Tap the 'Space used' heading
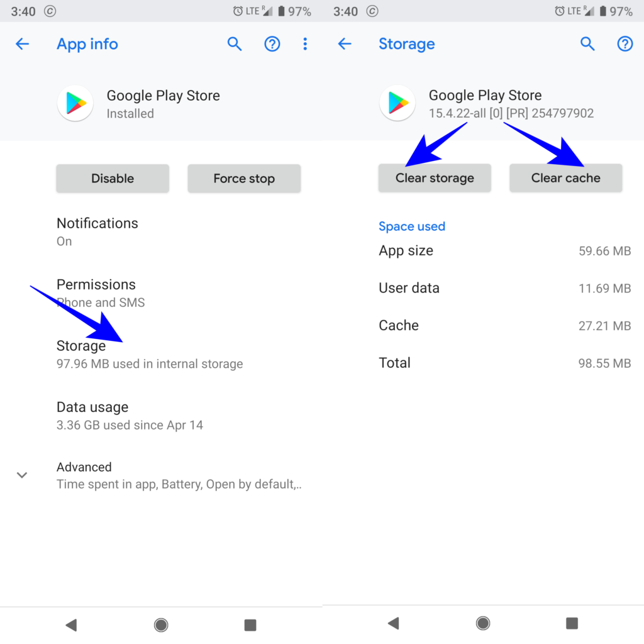Image resolution: width=644 pixels, height=644 pixels. point(412,226)
